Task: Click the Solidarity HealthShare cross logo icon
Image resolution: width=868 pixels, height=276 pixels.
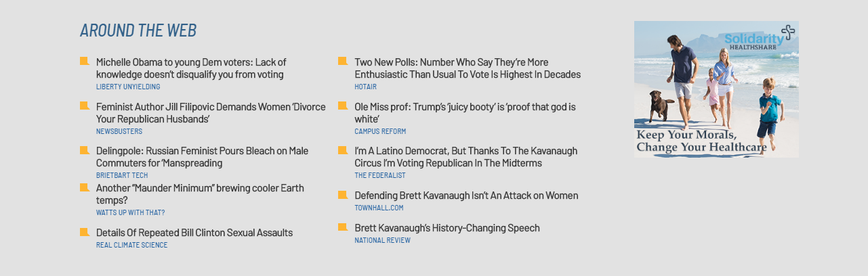Action: 787,32
